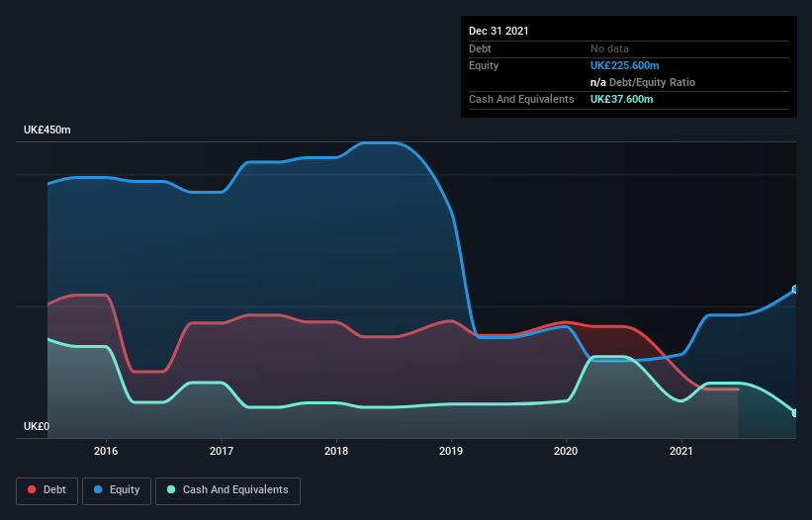
Task: Click the teal Cash And Equivalents legend dot
Action: click(x=171, y=489)
